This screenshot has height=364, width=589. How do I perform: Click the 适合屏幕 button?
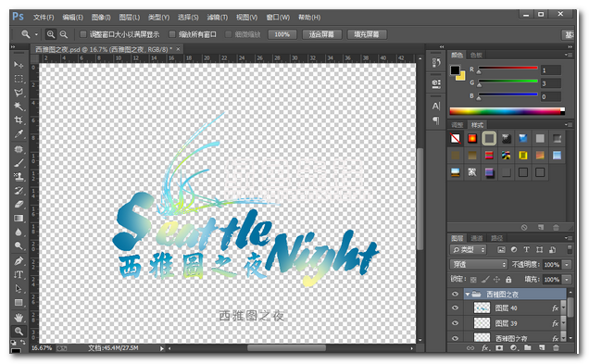(321, 34)
